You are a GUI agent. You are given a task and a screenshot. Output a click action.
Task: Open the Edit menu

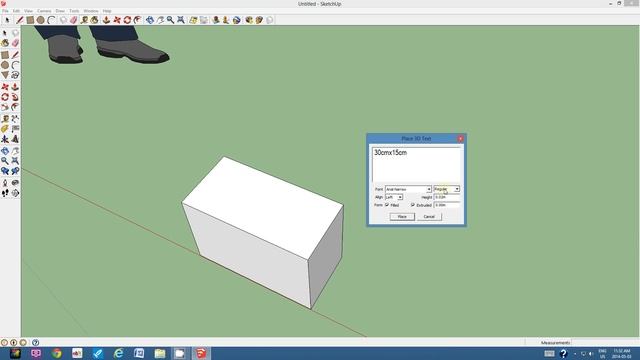click(x=16, y=11)
